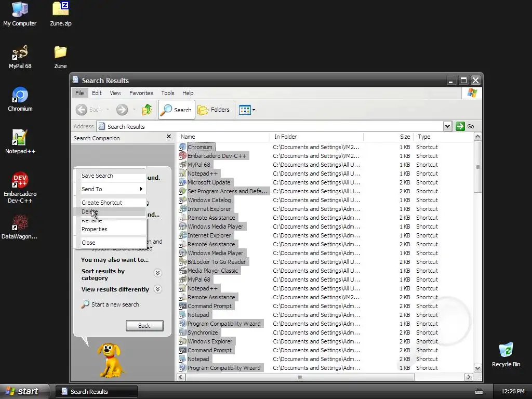Screen dimensions: 532x399
Task: Select the Notepad++ desktop shortcut
Action: 20,142
